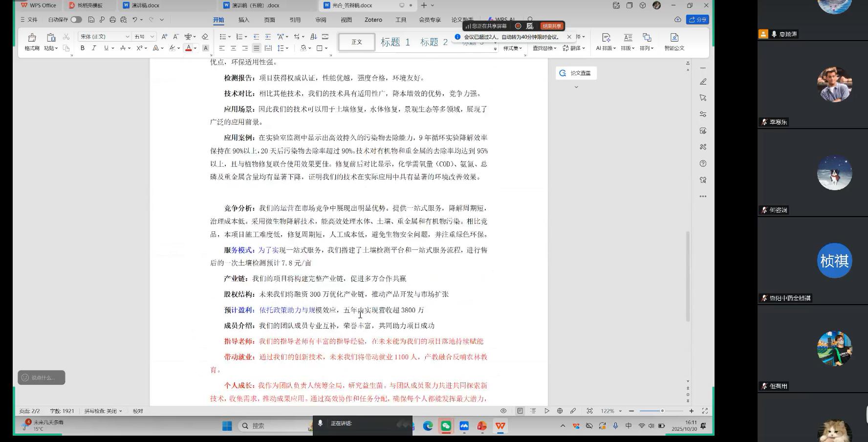Apply the 标题 1 heading style
This screenshot has width=868, height=442.
tap(395, 42)
